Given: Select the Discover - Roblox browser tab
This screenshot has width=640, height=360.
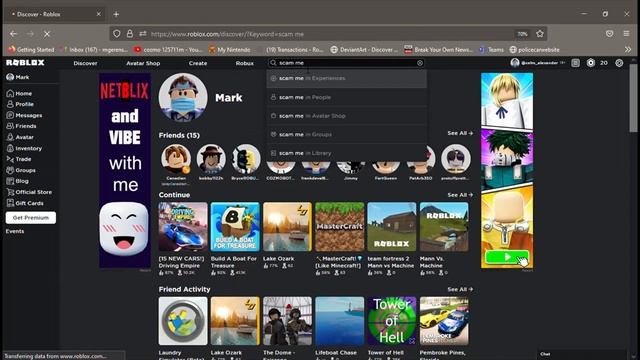Looking at the screenshot, I should tap(54, 14).
